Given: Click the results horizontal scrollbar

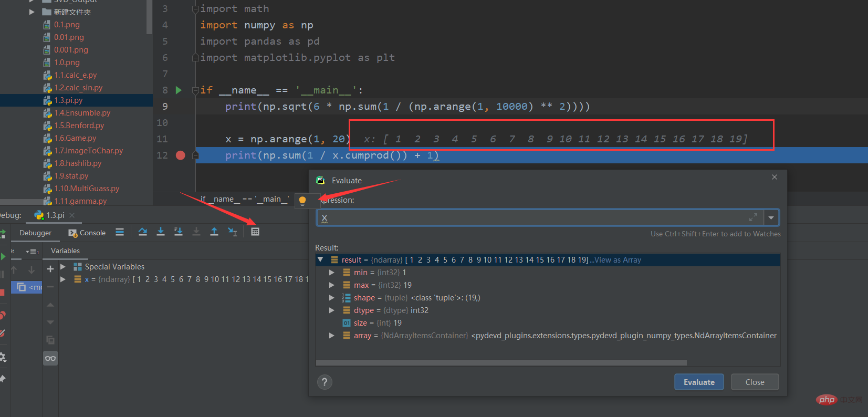Looking at the screenshot, I should [x=501, y=362].
